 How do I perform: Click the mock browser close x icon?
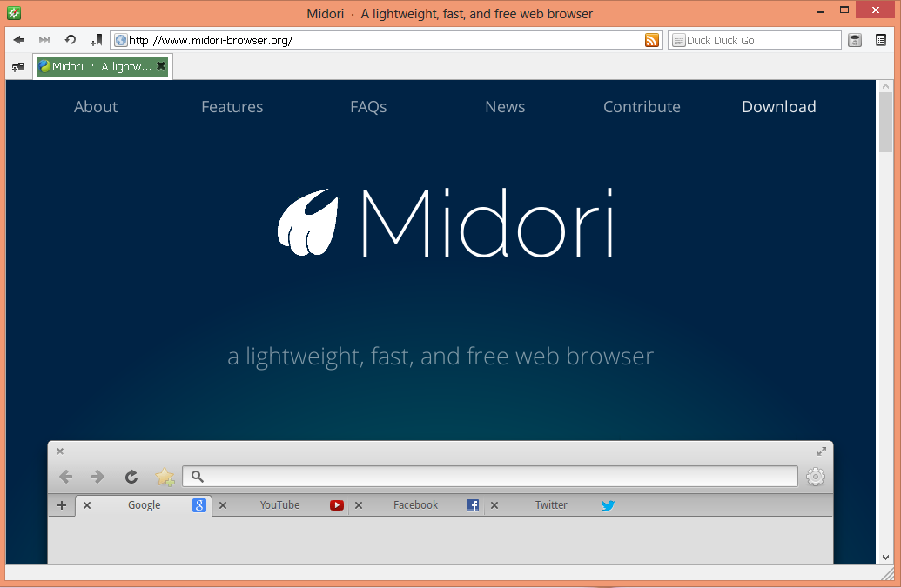click(60, 451)
